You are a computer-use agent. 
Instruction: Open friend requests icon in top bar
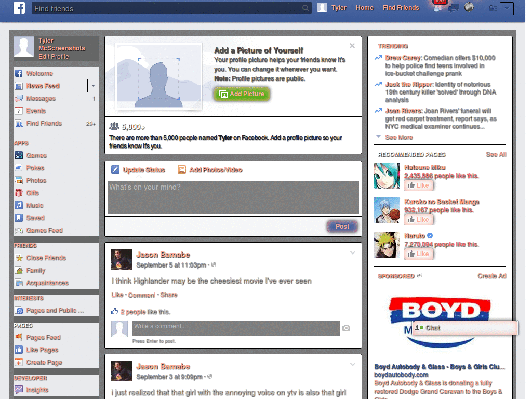(437, 7)
